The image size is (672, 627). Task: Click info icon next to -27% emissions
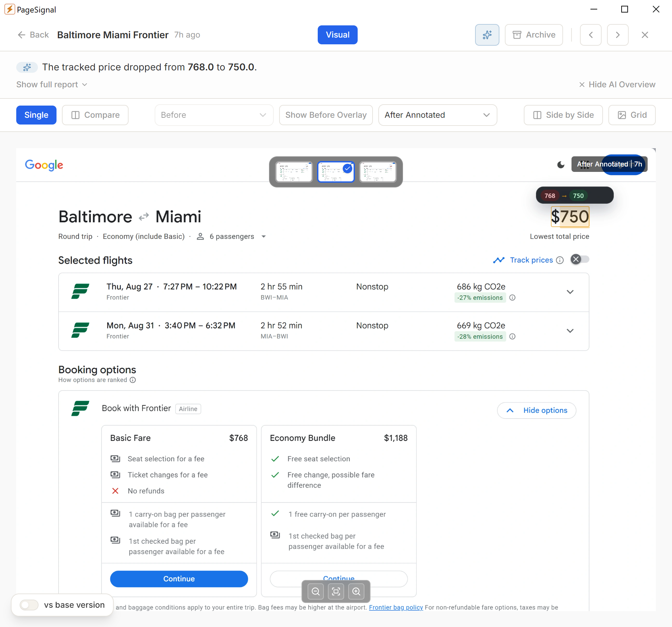(512, 298)
